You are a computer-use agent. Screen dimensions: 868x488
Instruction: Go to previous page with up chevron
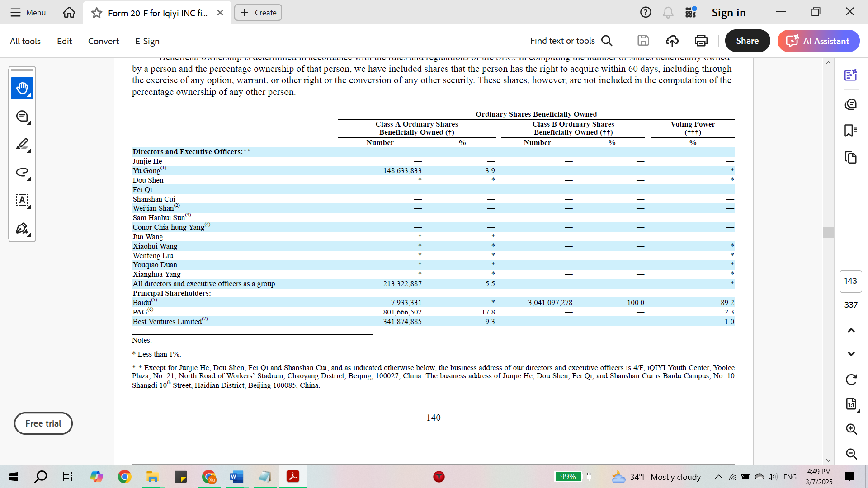click(851, 331)
